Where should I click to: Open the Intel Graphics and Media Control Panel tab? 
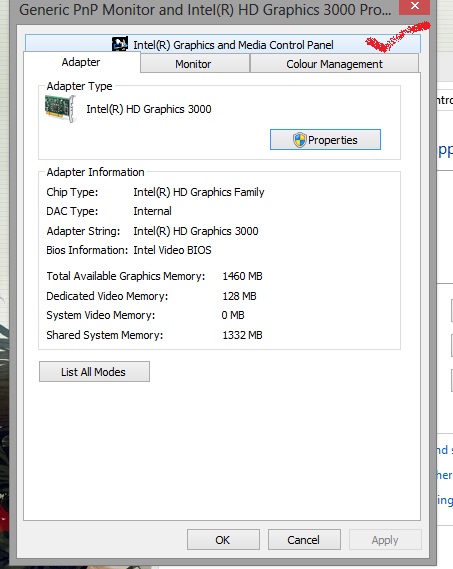223,44
